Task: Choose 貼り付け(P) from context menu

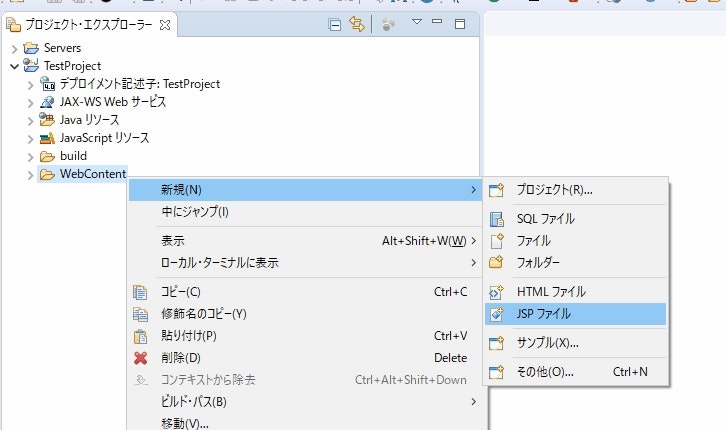Action: 305,336
